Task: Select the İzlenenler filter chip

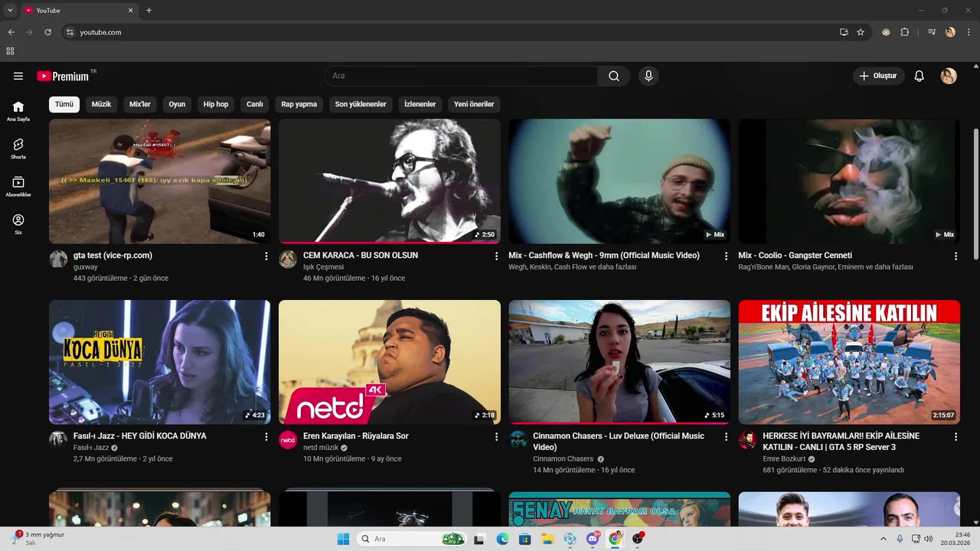Action: click(x=420, y=104)
